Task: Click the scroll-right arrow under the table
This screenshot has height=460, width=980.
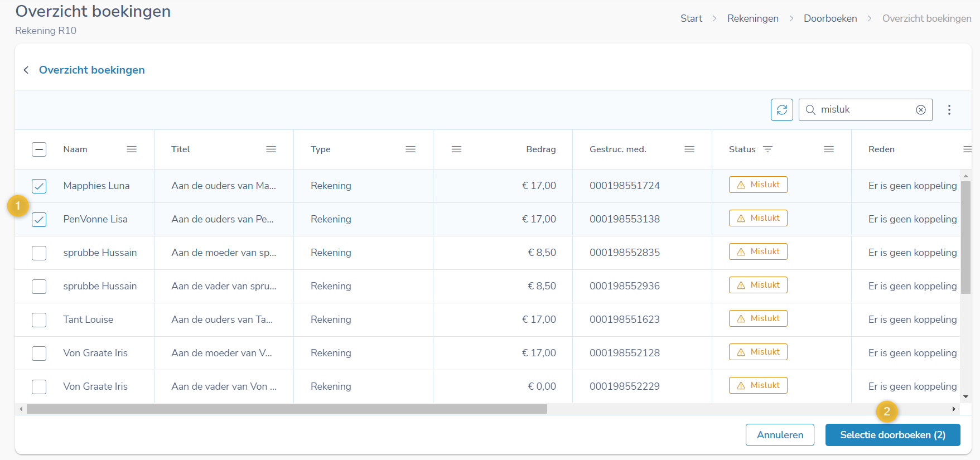Action: 954,409
